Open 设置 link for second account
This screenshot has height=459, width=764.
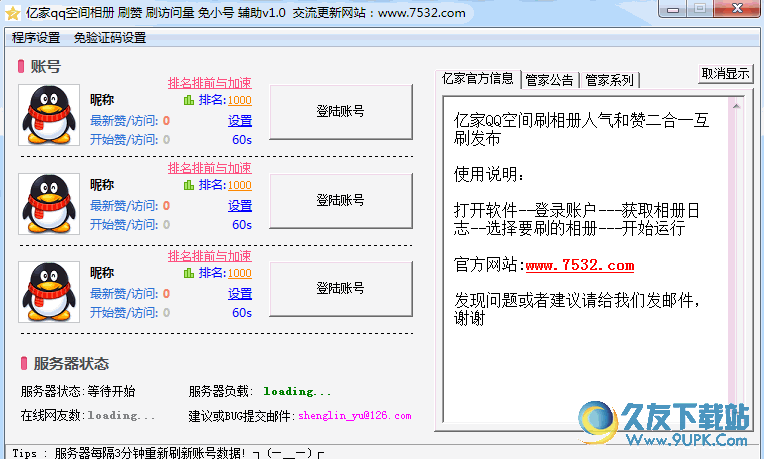(240, 206)
